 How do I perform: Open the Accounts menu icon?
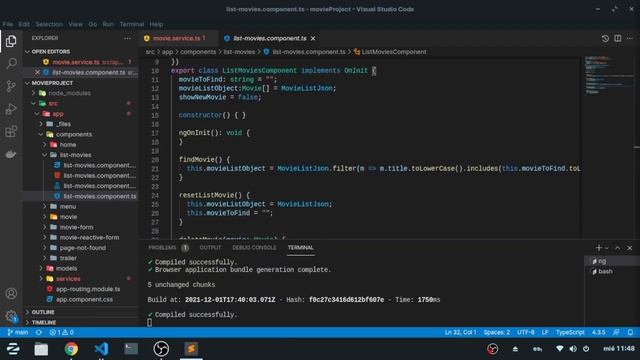tap(11, 293)
